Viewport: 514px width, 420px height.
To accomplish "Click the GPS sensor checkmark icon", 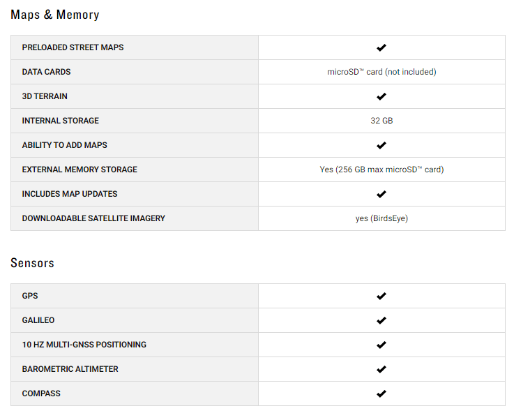I will [x=381, y=296].
